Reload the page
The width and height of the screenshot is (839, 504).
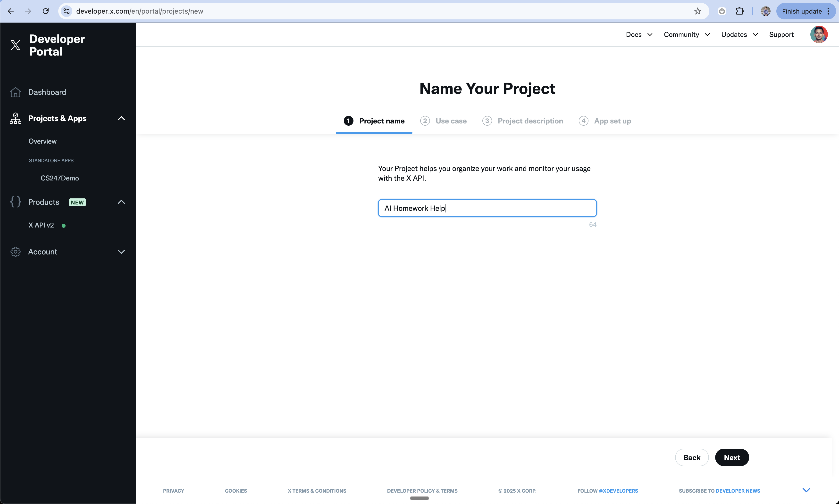point(46,11)
